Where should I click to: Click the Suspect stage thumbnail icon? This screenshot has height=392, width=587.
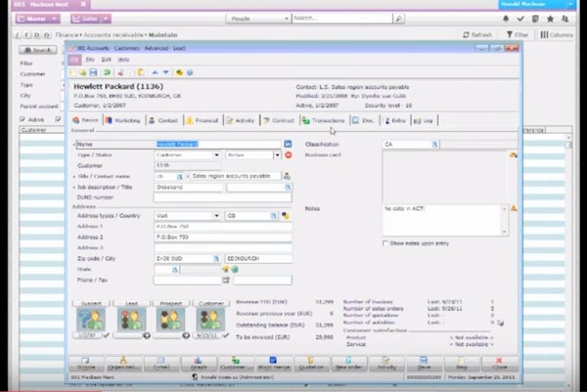click(89, 320)
